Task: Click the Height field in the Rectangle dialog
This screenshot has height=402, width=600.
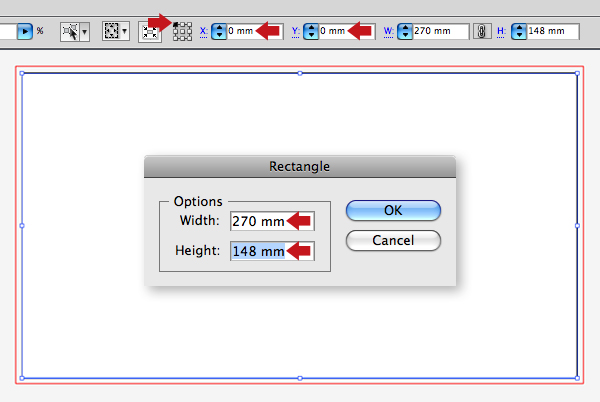Action: click(272, 251)
